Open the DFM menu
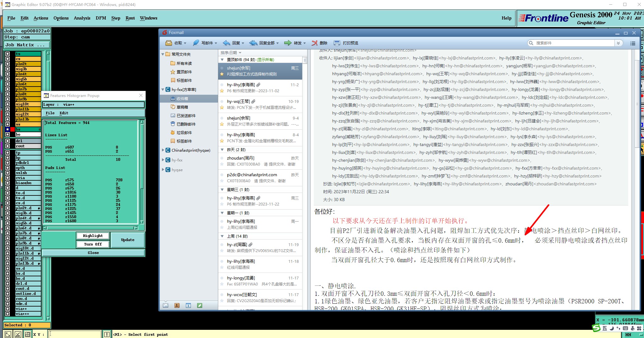 click(x=101, y=18)
